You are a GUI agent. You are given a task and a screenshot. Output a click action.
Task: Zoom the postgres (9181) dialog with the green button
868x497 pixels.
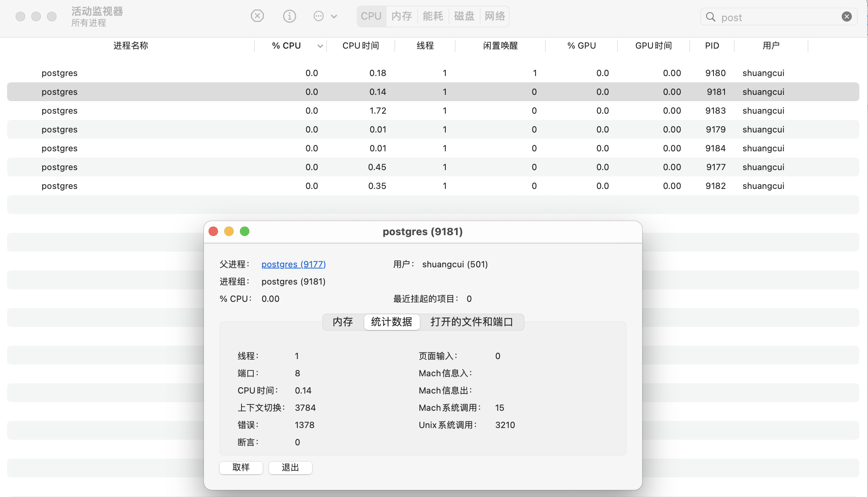click(x=245, y=231)
